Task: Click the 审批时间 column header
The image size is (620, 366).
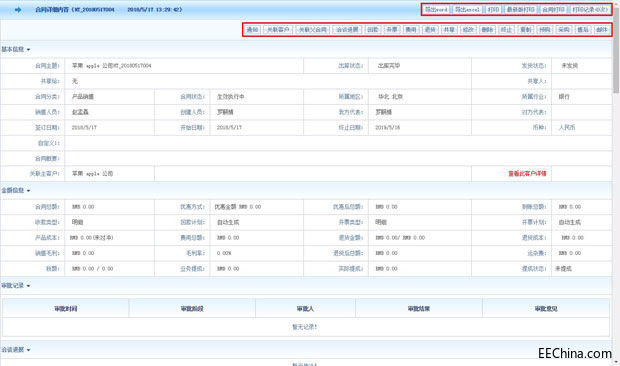Action: [x=66, y=309]
